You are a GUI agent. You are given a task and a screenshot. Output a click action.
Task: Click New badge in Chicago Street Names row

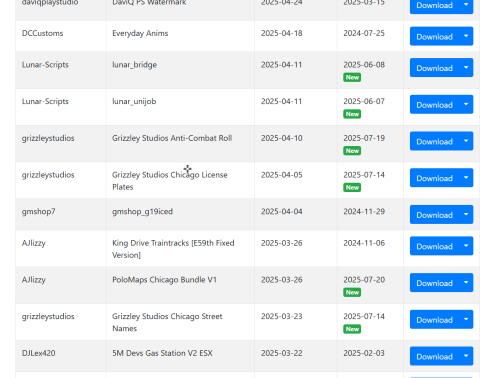(352, 329)
